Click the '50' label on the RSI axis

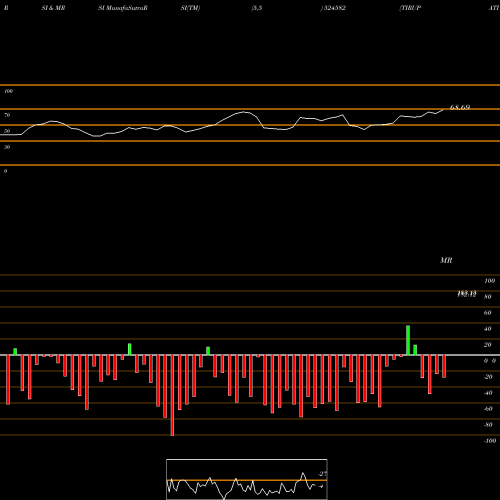click(x=7, y=131)
